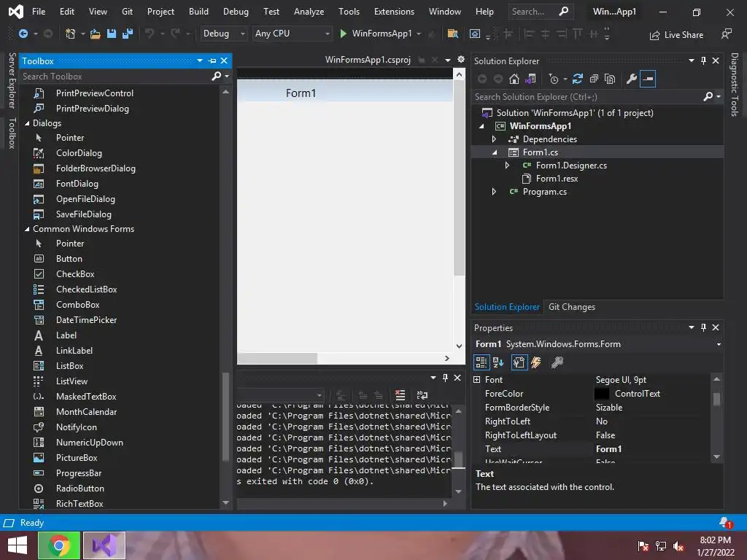Switch to the Git Changes tab
Screen dimensions: 747x560
click(x=572, y=307)
